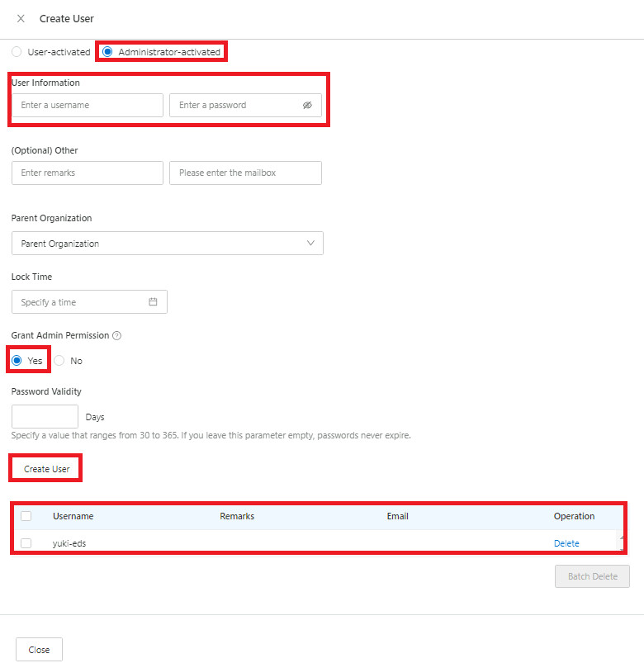Click into the password field
Viewport: 644px width, 663px height.
[235, 106]
